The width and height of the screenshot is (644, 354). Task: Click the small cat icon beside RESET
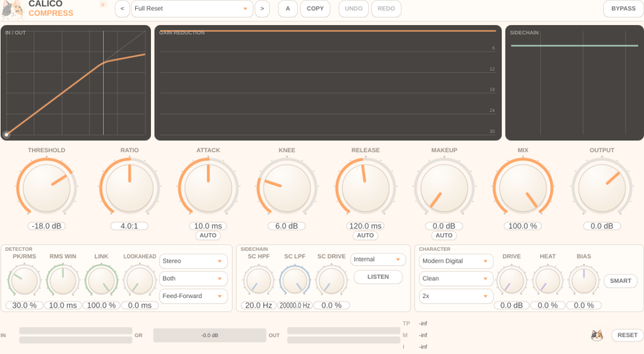pyautogui.click(x=597, y=335)
